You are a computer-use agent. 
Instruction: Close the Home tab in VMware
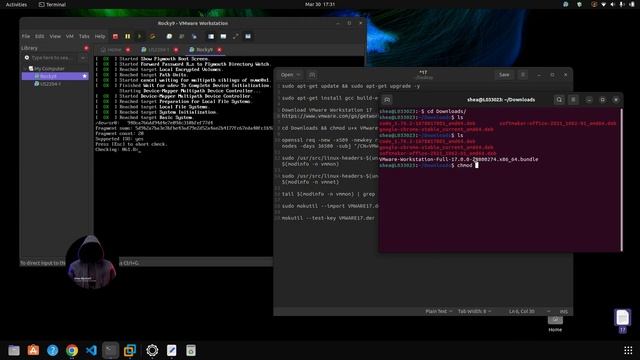pyautogui.click(x=128, y=50)
